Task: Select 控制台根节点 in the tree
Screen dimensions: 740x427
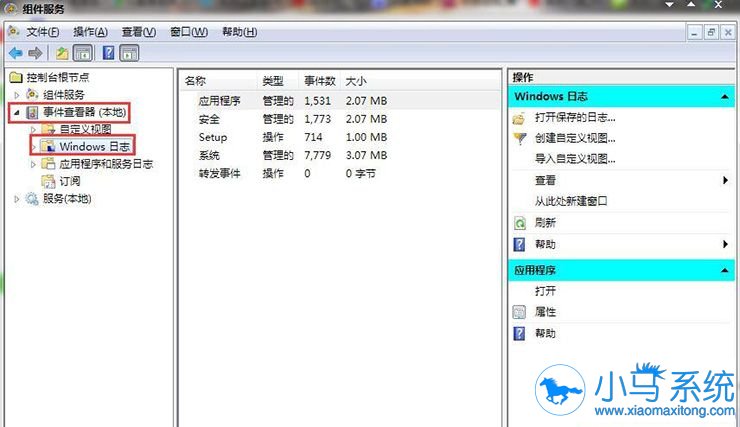Action: pyautogui.click(x=58, y=77)
